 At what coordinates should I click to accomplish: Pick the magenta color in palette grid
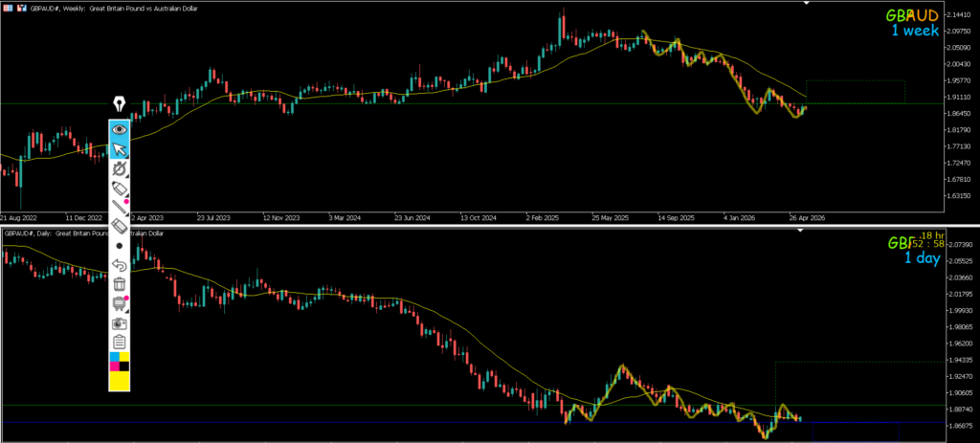pos(115,366)
